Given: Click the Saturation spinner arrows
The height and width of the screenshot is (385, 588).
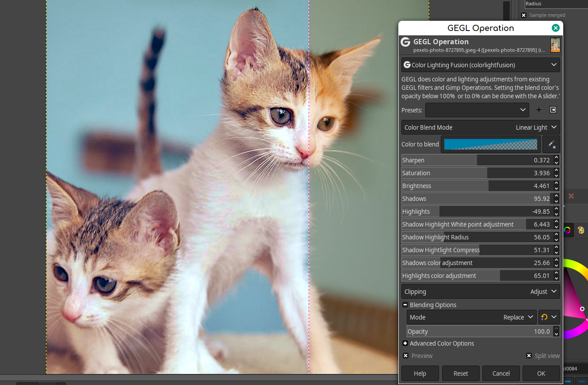Looking at the screenshot, I should pyautogui.click(x=557, y=173).
